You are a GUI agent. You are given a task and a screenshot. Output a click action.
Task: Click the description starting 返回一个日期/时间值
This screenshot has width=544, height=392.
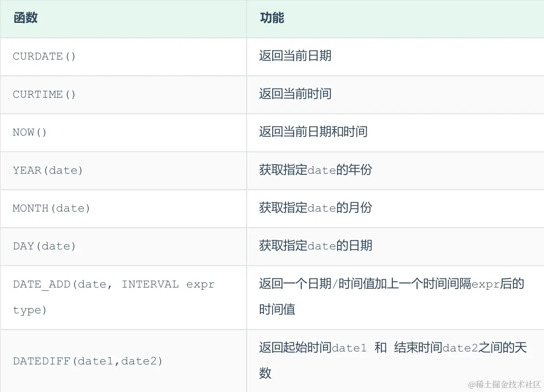coord(392,296)
